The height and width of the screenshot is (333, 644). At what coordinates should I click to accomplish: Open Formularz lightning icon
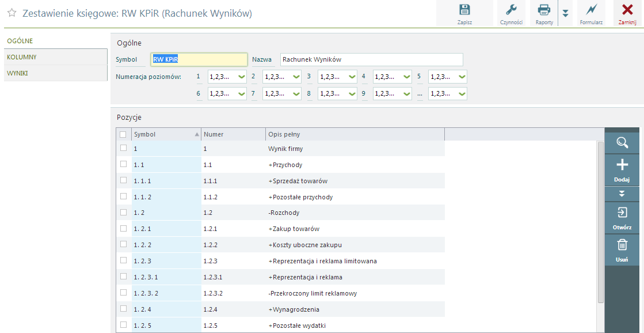(591, 14)
